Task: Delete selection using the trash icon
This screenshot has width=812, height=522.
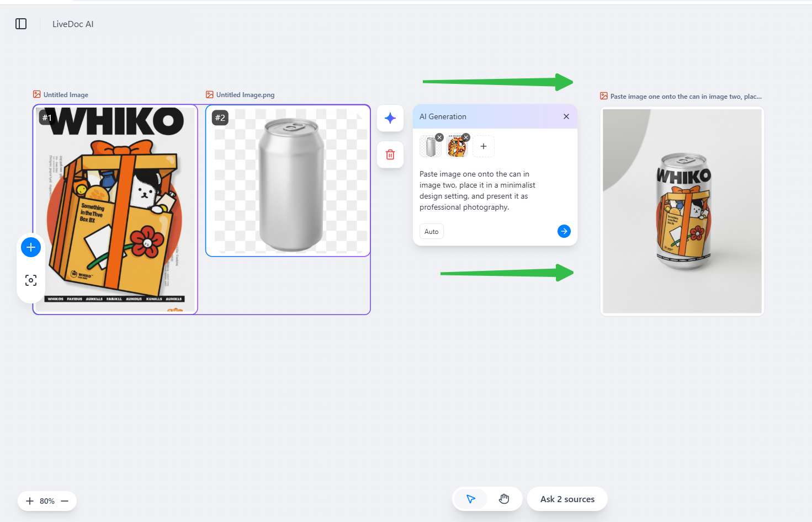Action: pos(390,155)
